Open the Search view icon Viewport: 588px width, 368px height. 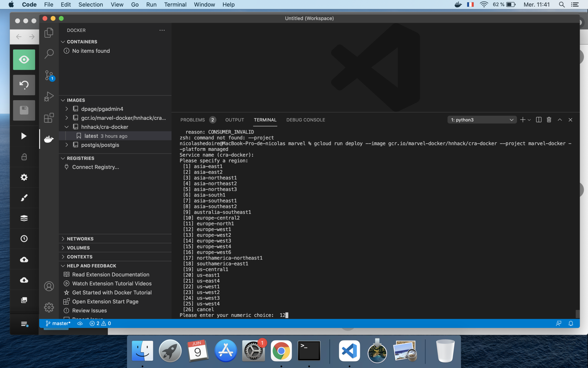[49, 53]
